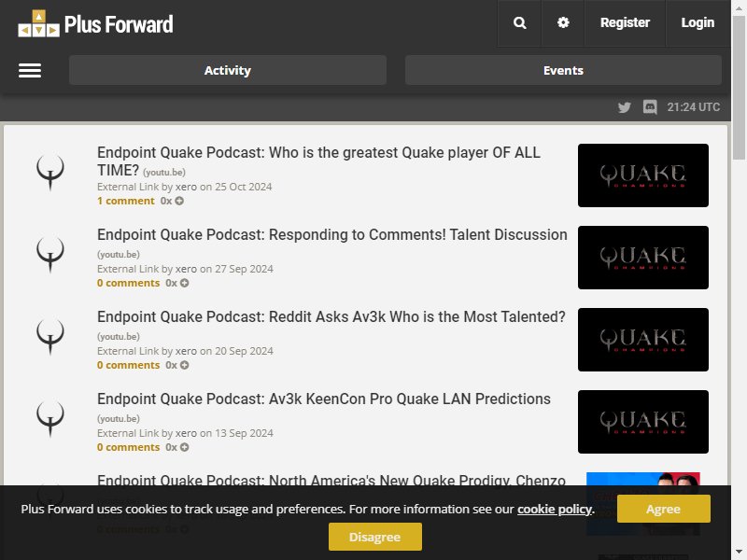
Task: Visit the Twitter bird icon link
Action: click(624, 107)
